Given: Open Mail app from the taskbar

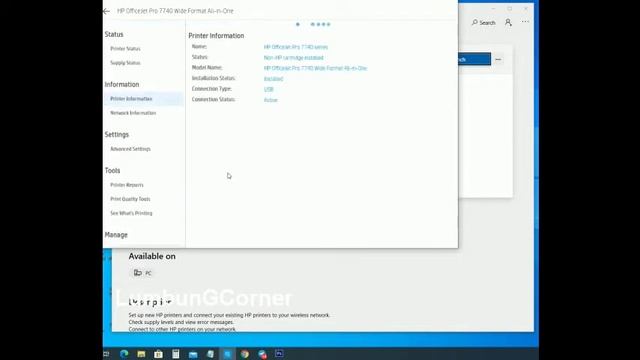Looking at the screenshot, I should (193, 354).
